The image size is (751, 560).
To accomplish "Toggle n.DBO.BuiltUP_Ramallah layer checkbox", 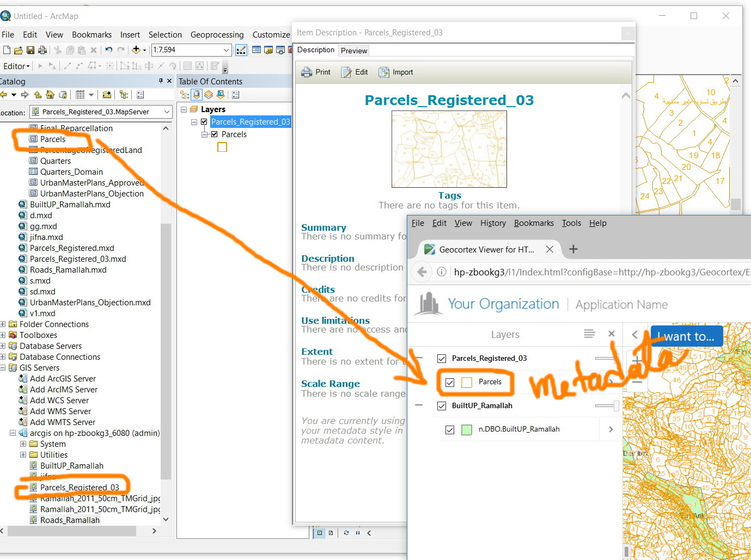I will (450, 430).
